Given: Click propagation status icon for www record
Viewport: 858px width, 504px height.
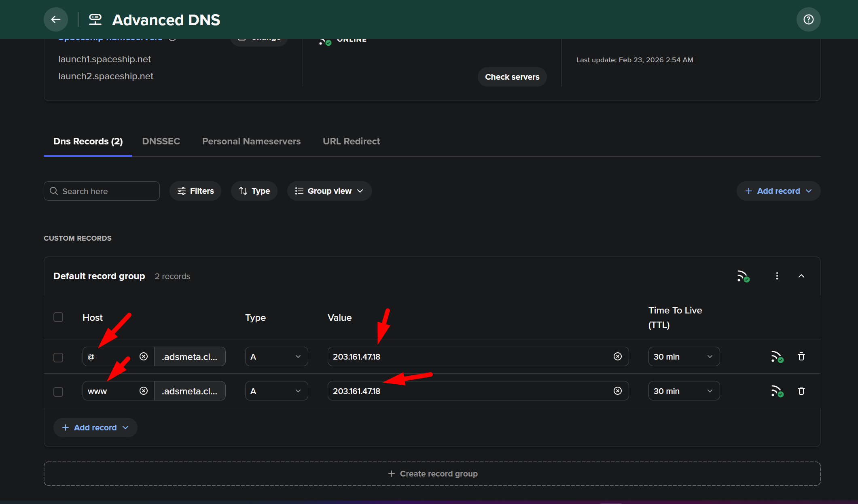Looking at the screenshot, I should pyautogui.click(x=777, y=391).
